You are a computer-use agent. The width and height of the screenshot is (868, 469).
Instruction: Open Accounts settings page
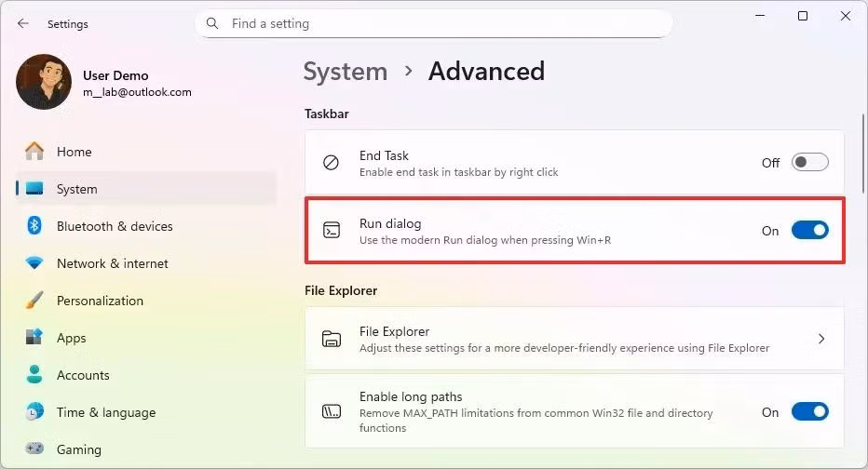(x=147, y=375)
